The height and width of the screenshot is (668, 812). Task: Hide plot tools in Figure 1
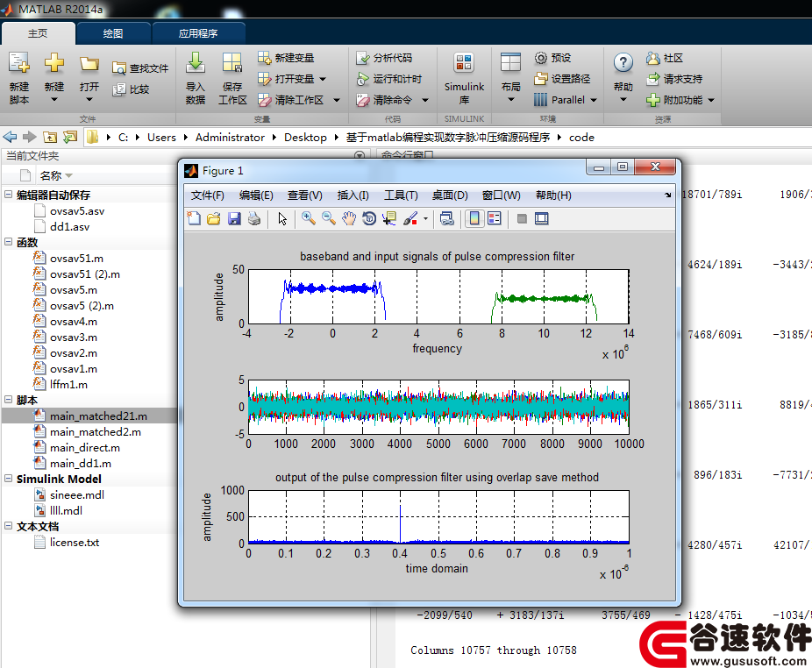(x=522, y=218)
